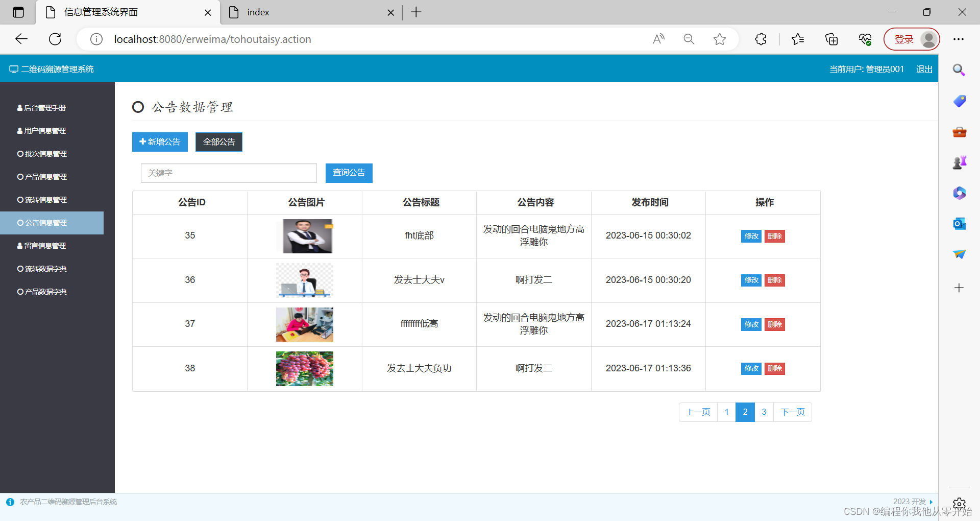Add this page to favorites via star
The width and height of the screenshot is (980, 521).
coord(720,39)
